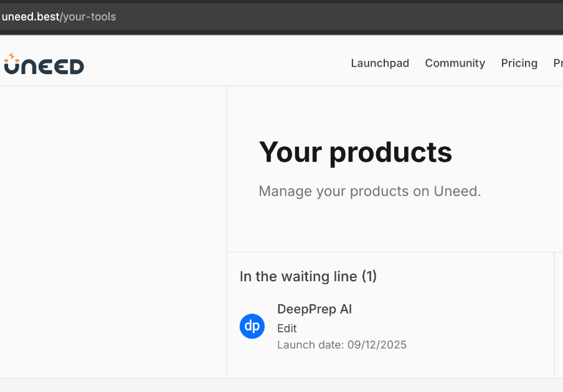Click the '(1)' count in waiting line heading
Screen dimensions: 563x392
point(369,276)
